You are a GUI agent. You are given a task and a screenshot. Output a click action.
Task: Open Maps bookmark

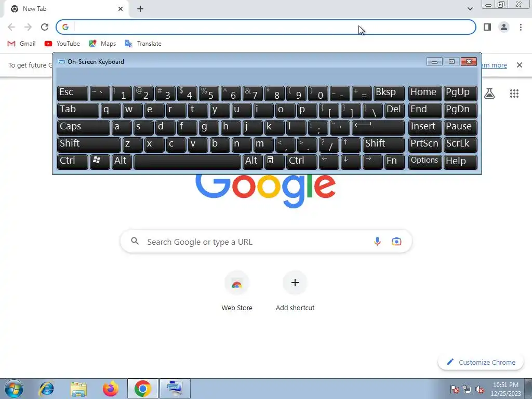(102, 44)
